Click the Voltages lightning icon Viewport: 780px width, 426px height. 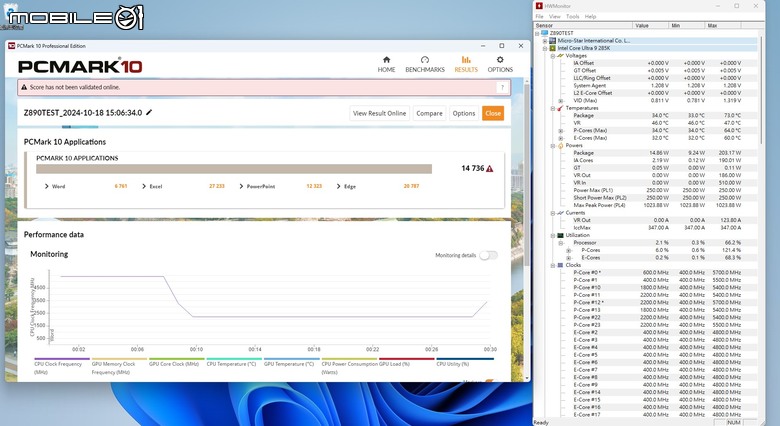coord(560,56)
